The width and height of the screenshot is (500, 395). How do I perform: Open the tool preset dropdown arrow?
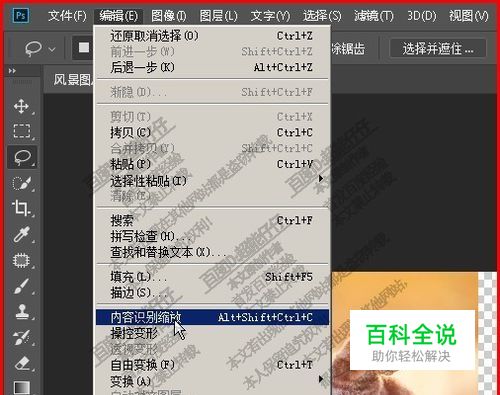(52, 49)
